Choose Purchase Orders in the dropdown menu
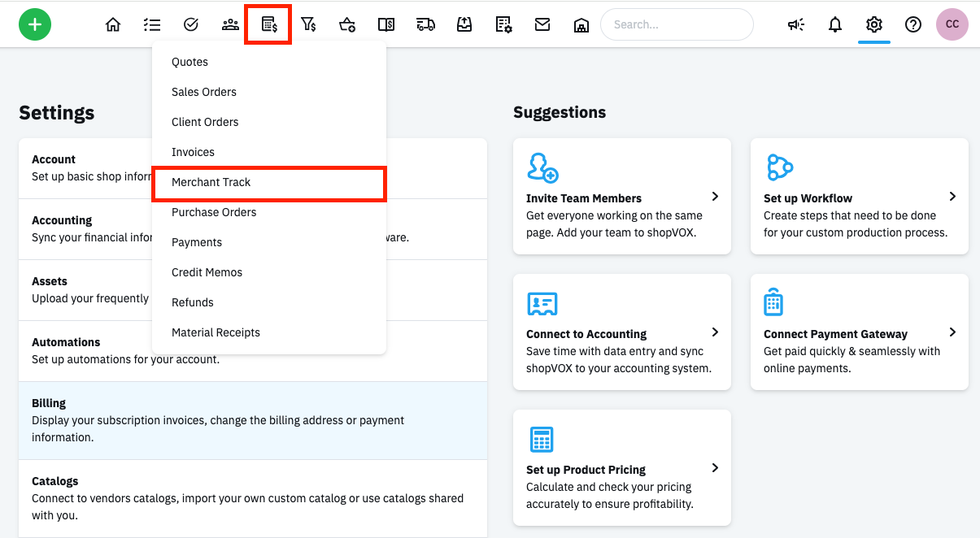The width and height of the screenshot is (980, 538). (214, 212)
